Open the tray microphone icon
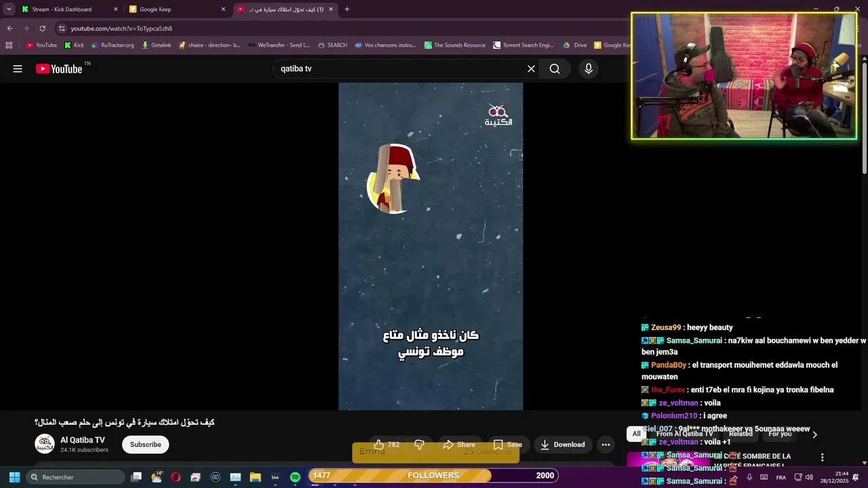868x488 pixels. (x=749, y=477)
